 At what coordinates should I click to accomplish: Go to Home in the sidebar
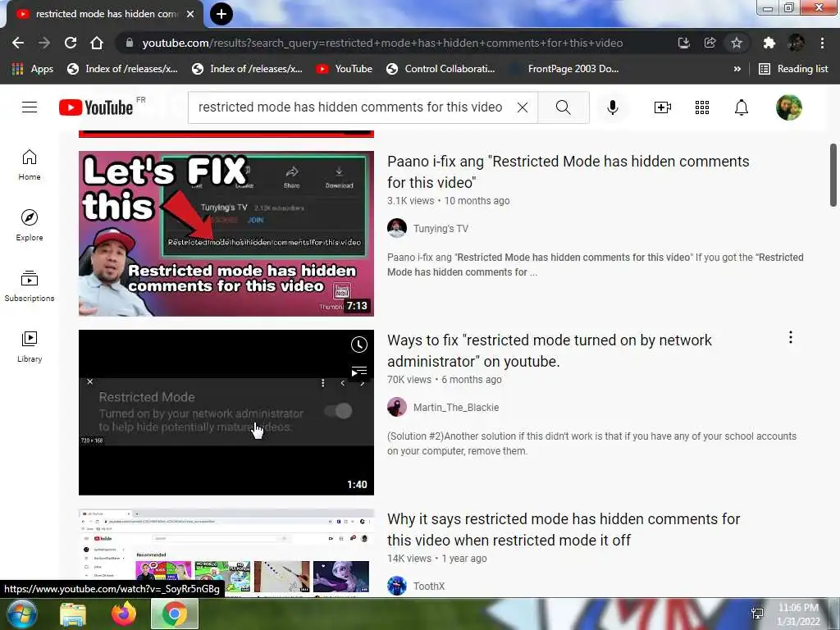click(30, 164)
